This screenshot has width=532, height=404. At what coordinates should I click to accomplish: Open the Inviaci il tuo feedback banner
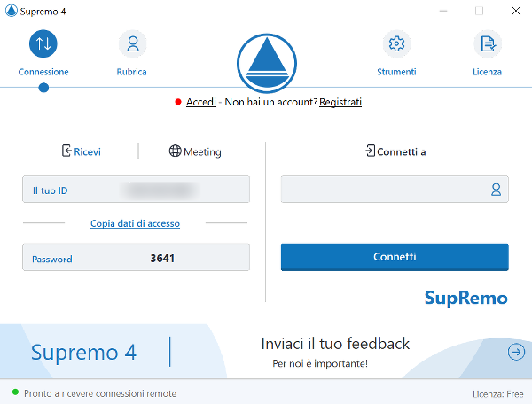[335, 351]
